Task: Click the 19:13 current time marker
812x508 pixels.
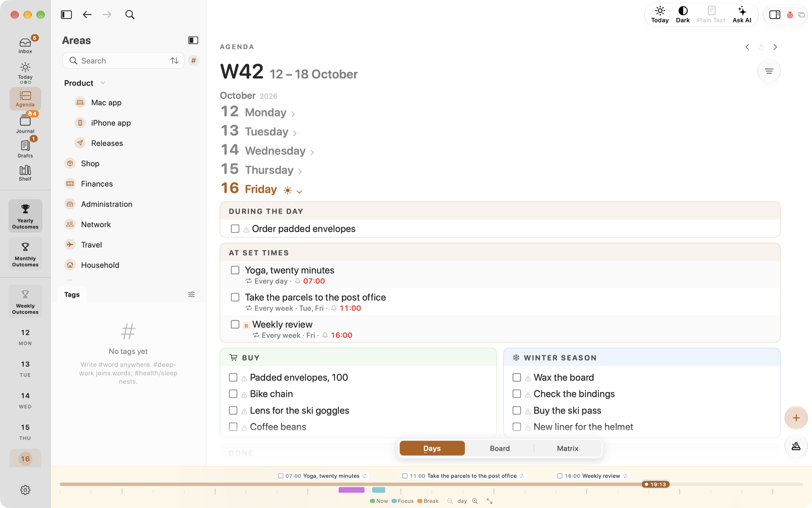Action: coord(655,484)
